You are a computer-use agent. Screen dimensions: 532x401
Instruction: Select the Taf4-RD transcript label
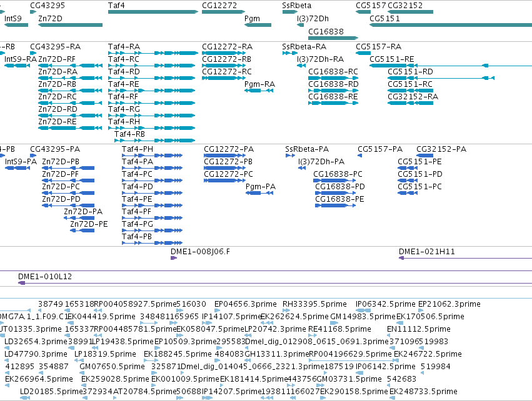coord(124,72)
